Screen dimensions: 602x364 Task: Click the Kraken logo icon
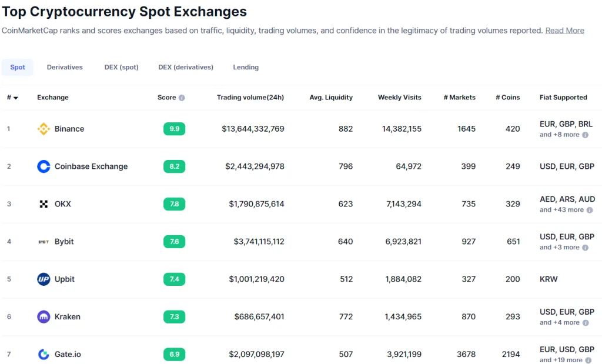[44, 317]
